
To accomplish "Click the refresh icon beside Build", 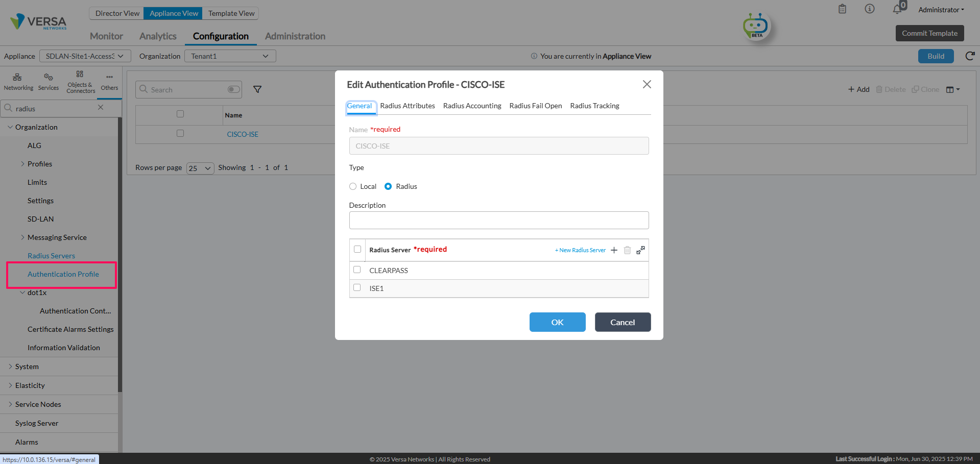I will click(970, 56).
